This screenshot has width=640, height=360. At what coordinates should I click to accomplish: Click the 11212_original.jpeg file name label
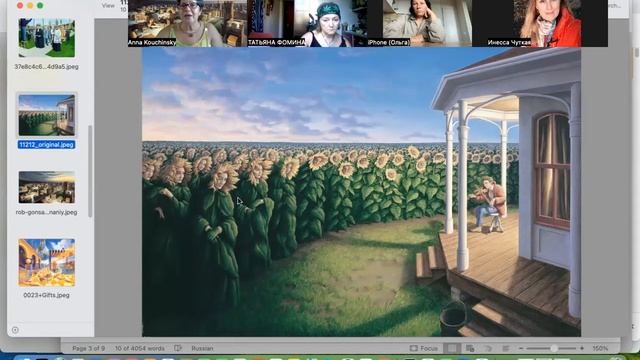coord(46,144)
